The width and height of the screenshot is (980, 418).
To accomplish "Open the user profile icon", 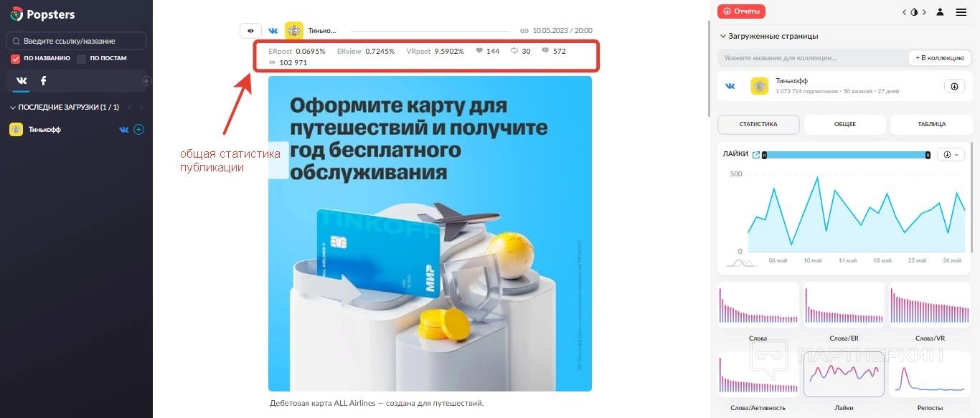I will tap(940, 12).
